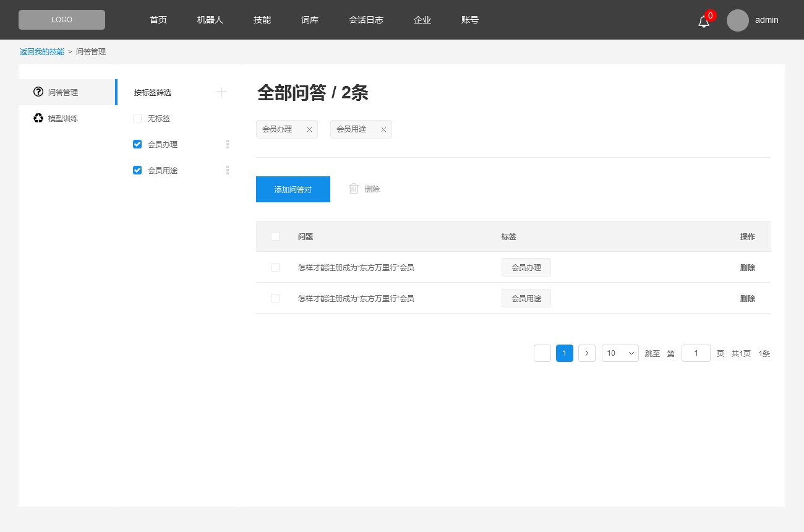Go to the previous page button
The height and width of the screenshot is (532, 804).
click(542, 353)
